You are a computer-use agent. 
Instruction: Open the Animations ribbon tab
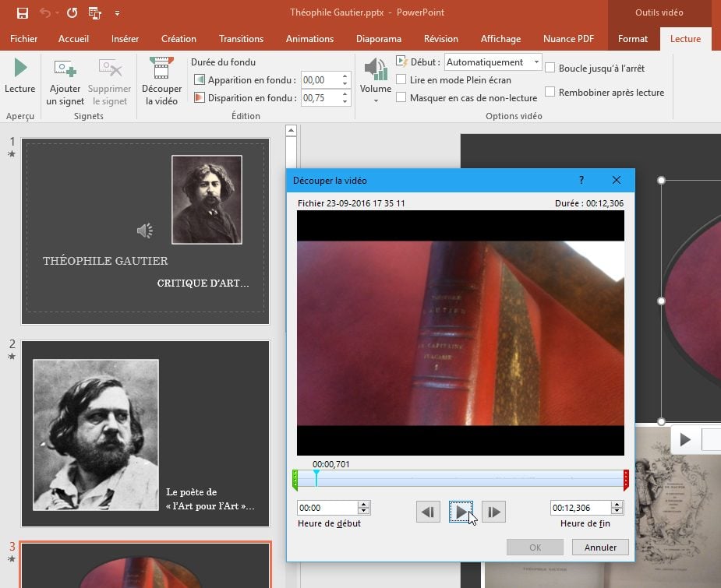point(309,39)
